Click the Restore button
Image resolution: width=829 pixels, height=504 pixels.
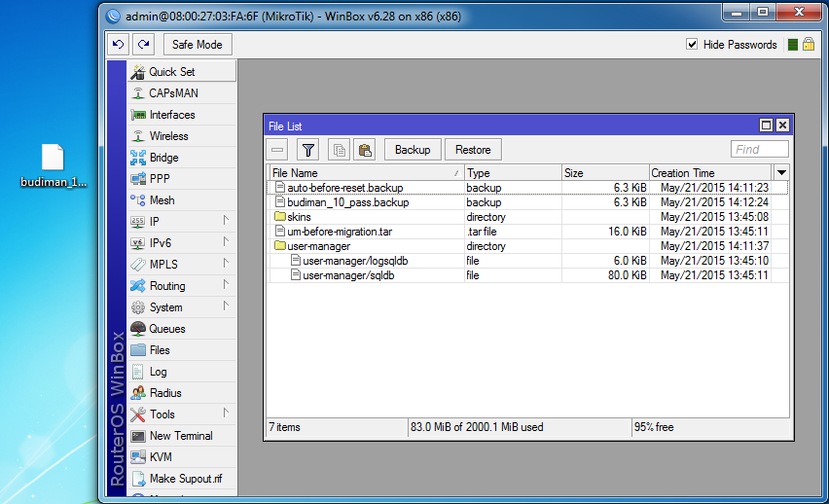click(x=473, y=150)
